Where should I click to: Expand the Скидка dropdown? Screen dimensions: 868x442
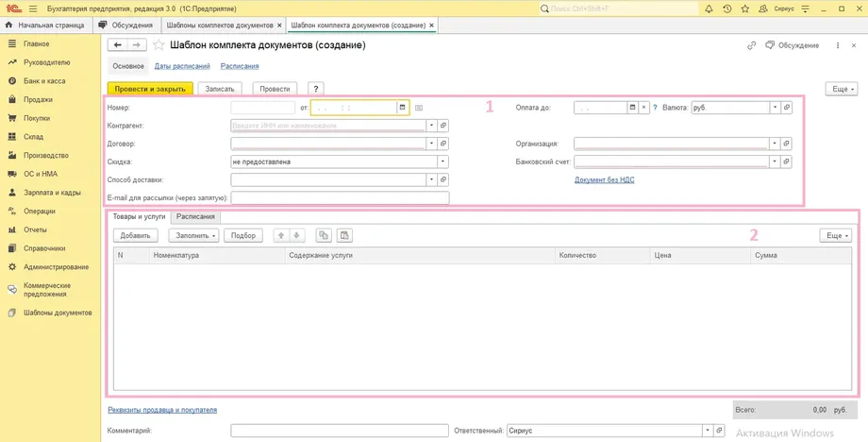point(442,161)
